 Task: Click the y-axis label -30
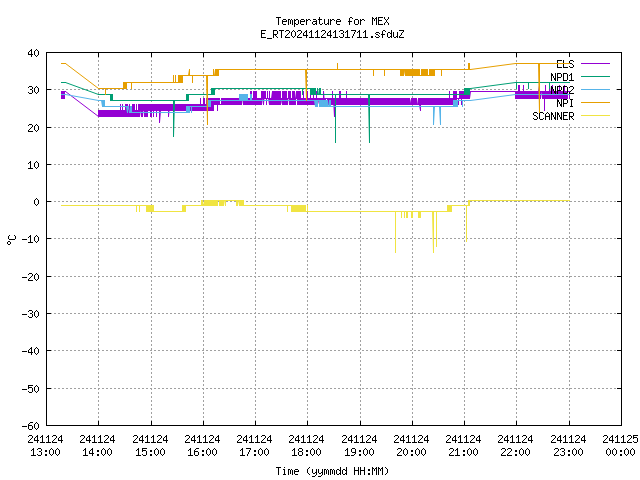pos(31,314)
